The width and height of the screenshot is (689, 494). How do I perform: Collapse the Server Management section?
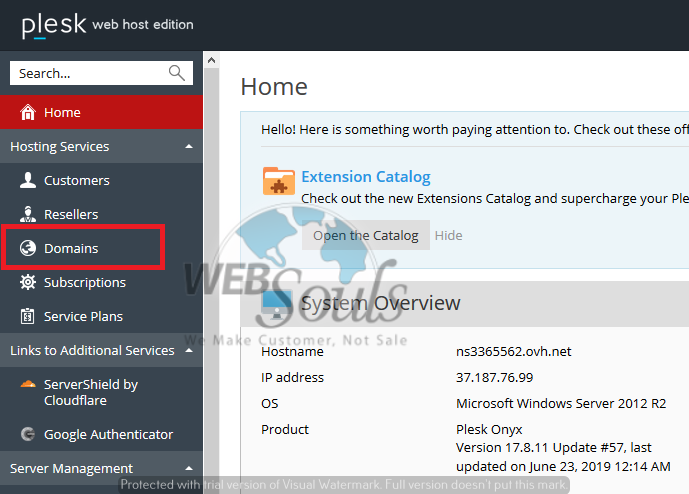(x=189, y=468)
